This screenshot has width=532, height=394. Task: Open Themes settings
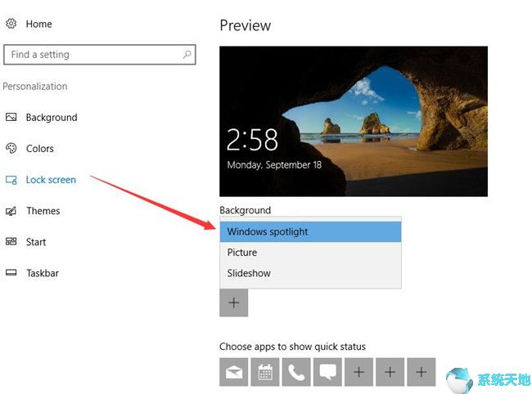click(43, 211)
